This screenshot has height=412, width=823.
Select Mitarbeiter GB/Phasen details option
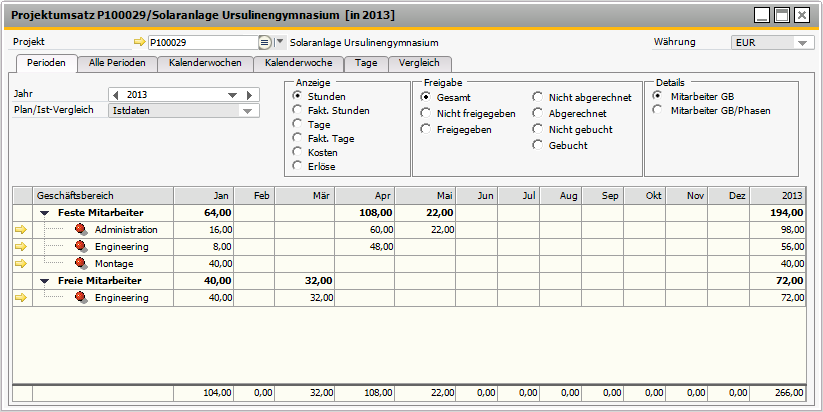coord(657,110)
